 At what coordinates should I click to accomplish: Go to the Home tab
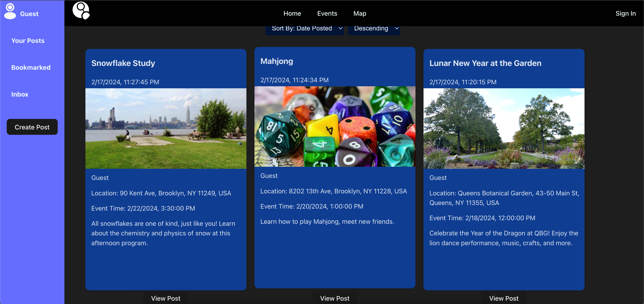tap(292, 13)
